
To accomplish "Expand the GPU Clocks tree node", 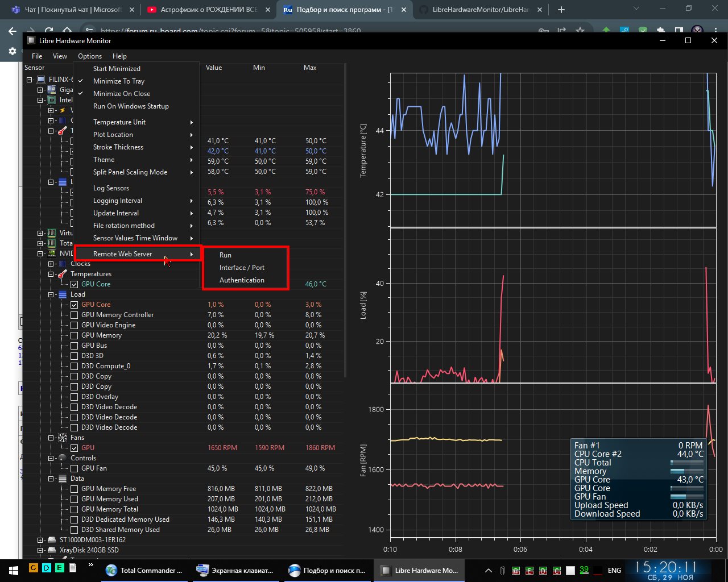I will [51, 264].
